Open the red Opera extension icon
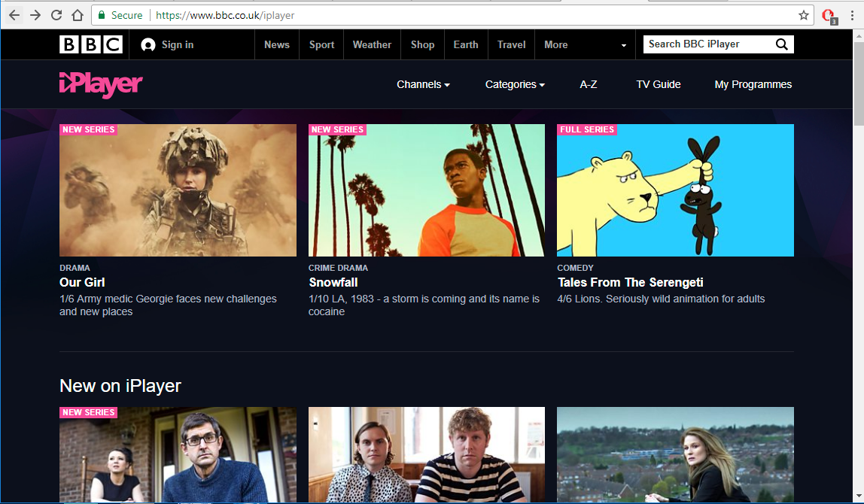Image resolution: width=864 pixels, height=504 pixels. pyautogui.click(x=829, y=16)
